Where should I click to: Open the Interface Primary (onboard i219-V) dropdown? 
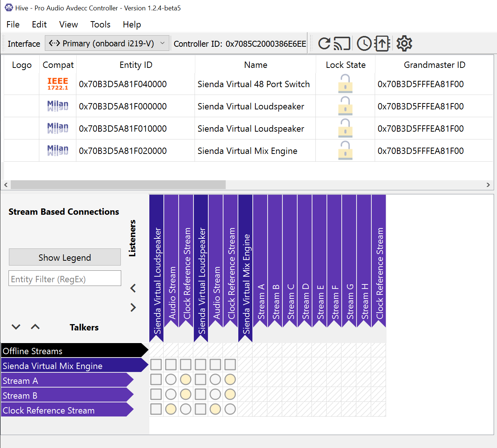pyautogui.click(x=107, y=43)
